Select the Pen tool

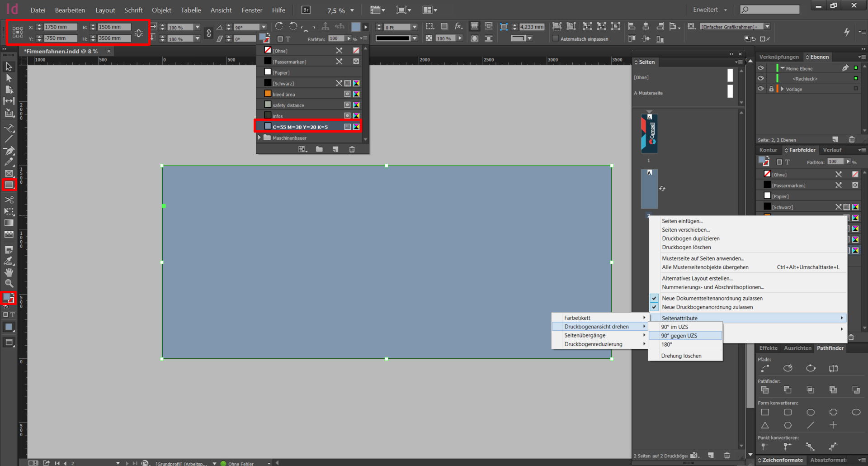tap(9, 151)
